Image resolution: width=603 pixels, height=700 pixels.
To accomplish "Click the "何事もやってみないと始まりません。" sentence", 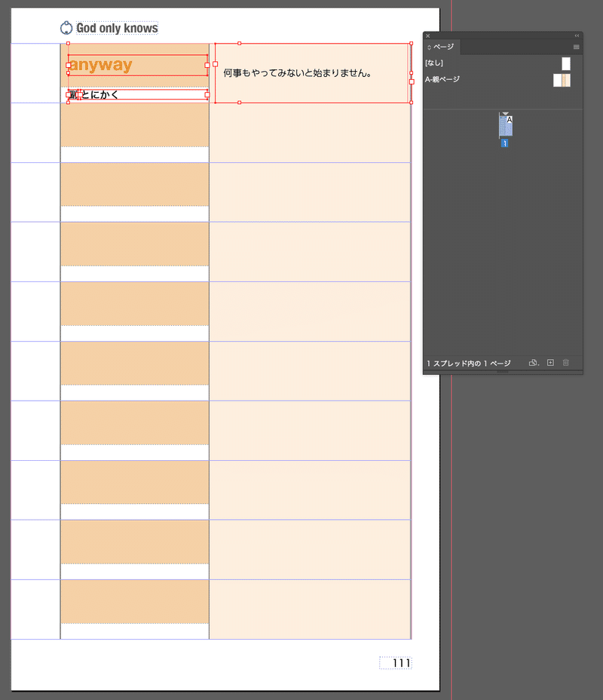I will (x=298, y=73).
